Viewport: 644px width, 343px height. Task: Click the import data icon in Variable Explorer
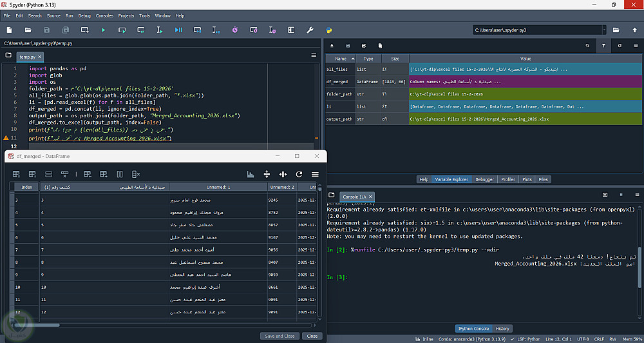click(331, 46)
